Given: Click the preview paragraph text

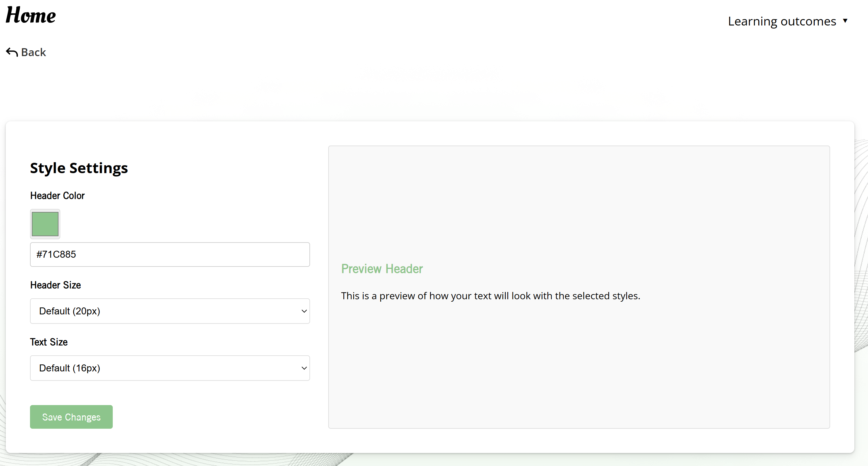Looking at the screenshot, I should point(490,296).
